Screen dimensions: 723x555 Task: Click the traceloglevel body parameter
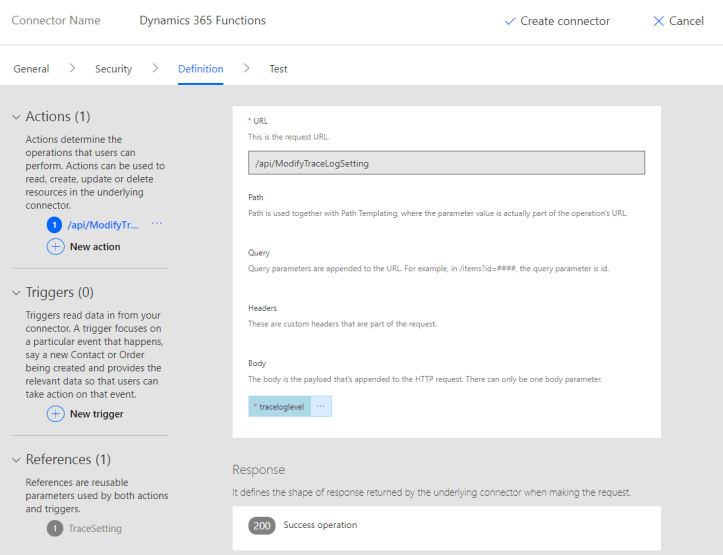280,407
